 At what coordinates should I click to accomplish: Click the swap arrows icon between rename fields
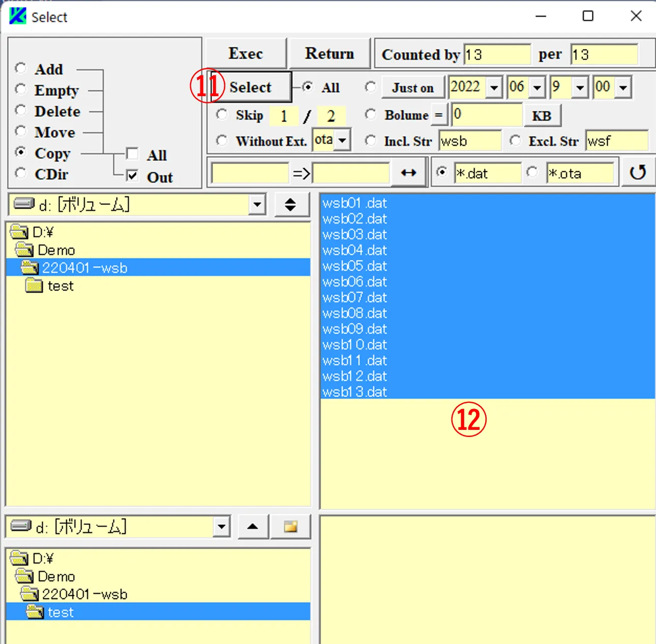point(408,173)
